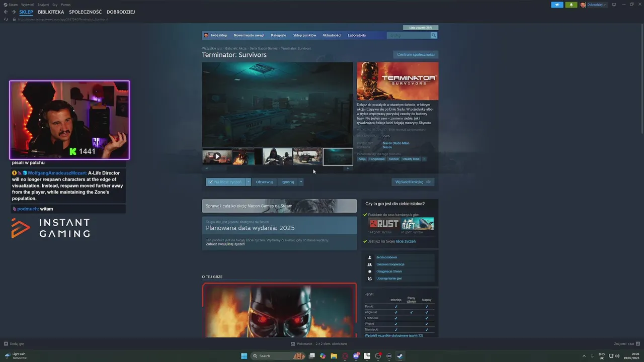Open the Pomoc menu
The image size is (644, 362).
pos(66,5)
